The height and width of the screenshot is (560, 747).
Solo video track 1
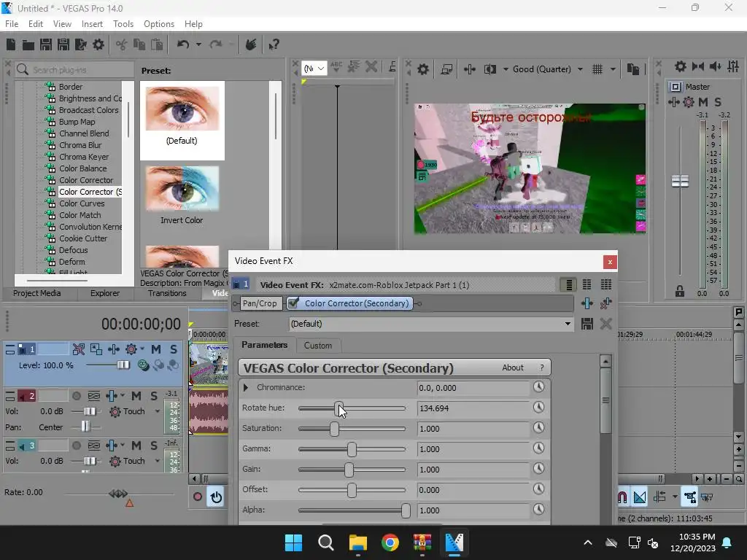(x=174, y=349)
